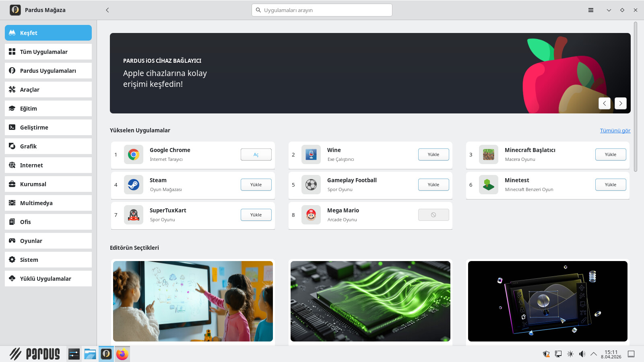Show next banner slide

point(620,103)
